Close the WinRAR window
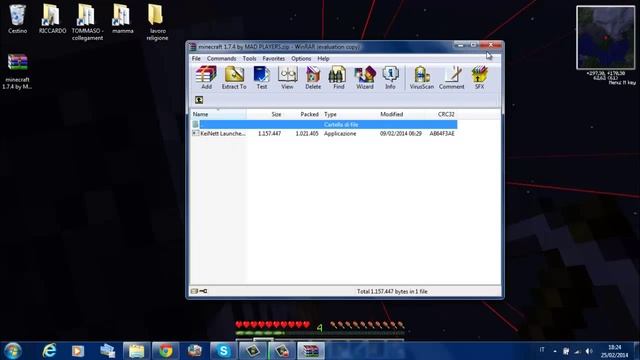 [491, 45]
